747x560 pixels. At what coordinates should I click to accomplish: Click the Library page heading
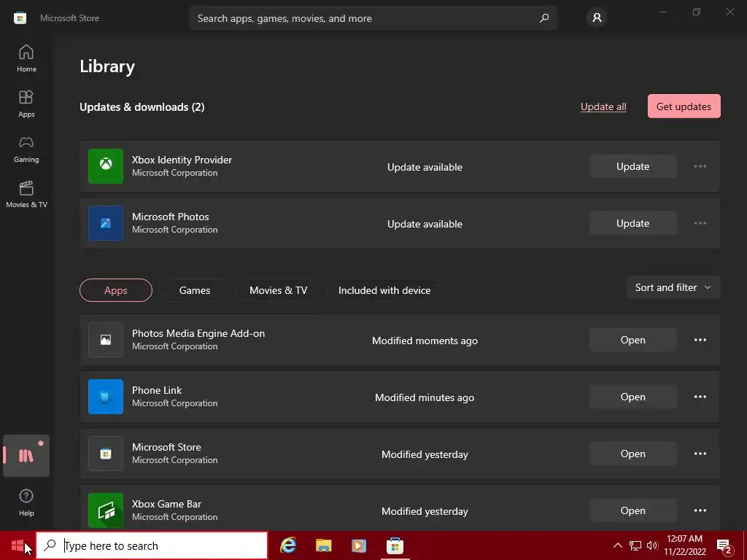(107, 66)
